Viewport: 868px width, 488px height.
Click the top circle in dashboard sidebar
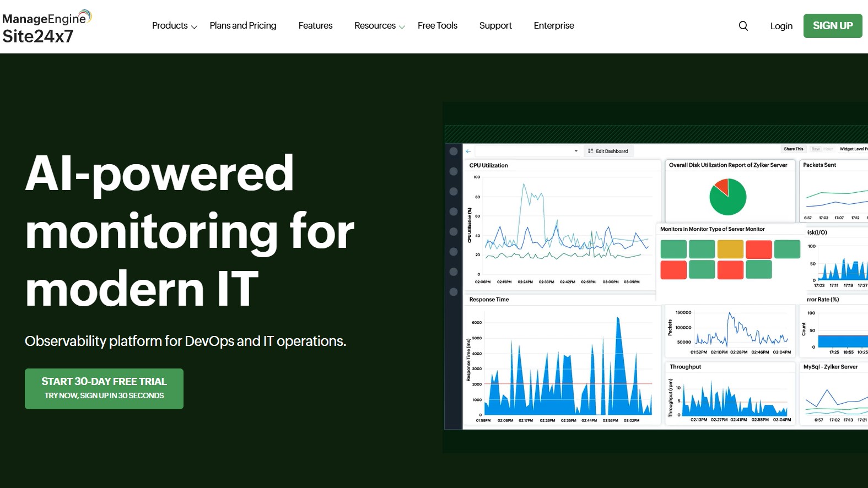tap(454, 151)
